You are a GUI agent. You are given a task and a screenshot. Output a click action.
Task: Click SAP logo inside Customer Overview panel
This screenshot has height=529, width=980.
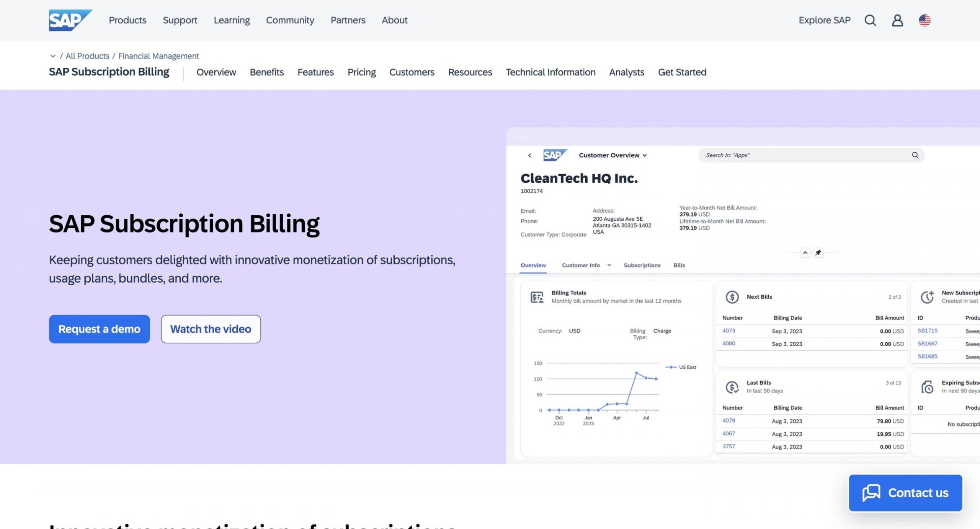pos(555,155)
